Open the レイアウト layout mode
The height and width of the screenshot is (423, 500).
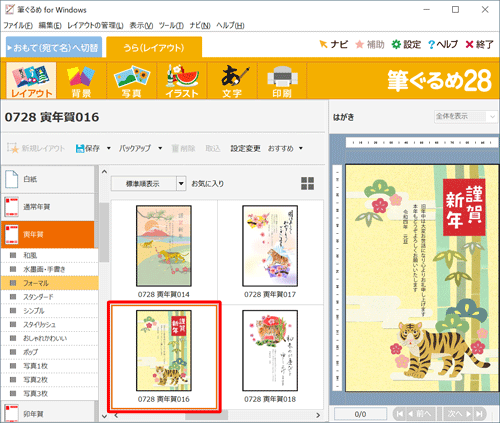(x=31, y=81)
